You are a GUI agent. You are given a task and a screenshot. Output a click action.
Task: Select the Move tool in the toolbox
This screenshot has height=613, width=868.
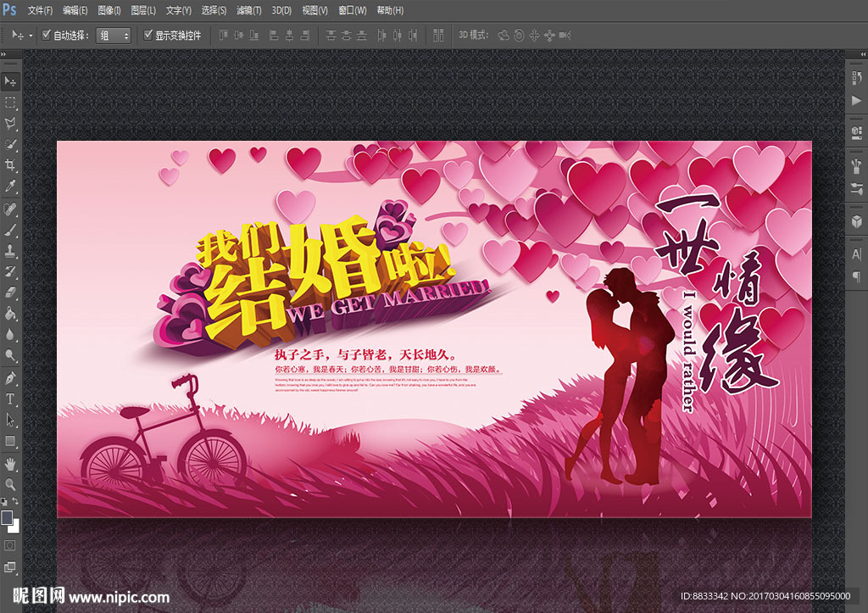point(10,81)
